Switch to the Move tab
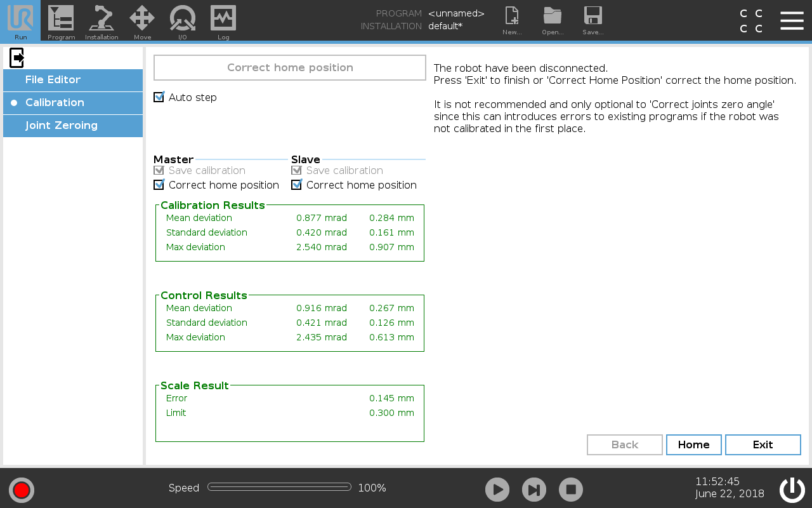The image size is (812, 508). click(x=142, y=19)
